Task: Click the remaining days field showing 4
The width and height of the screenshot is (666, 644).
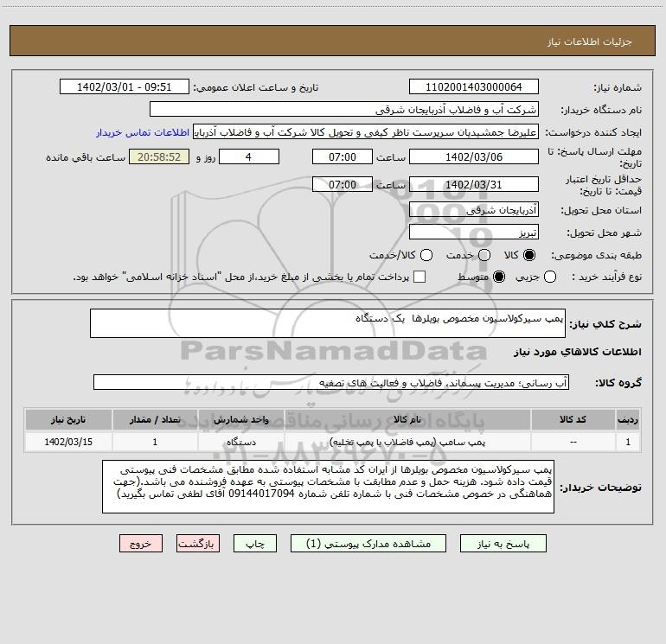Action: (249, 156)
